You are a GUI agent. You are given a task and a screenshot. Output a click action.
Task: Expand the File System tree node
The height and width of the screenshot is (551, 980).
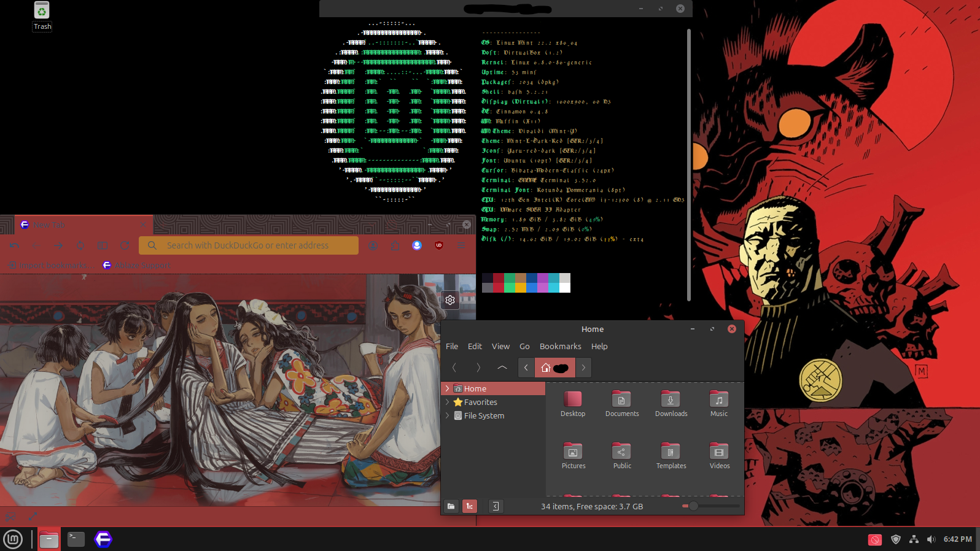click(x=447, y=415)
